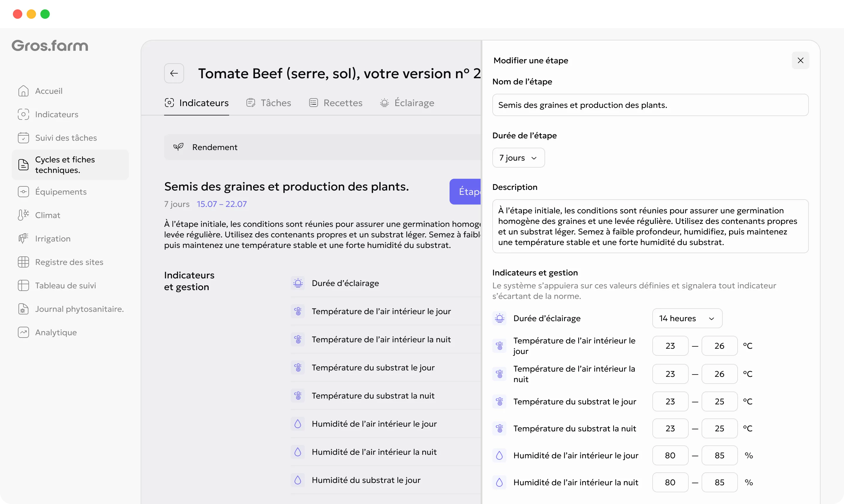Edit minimum Humidité de l'air intérieur le jour value
Viewport: 844px width, 504px height.
pos(670,456)
